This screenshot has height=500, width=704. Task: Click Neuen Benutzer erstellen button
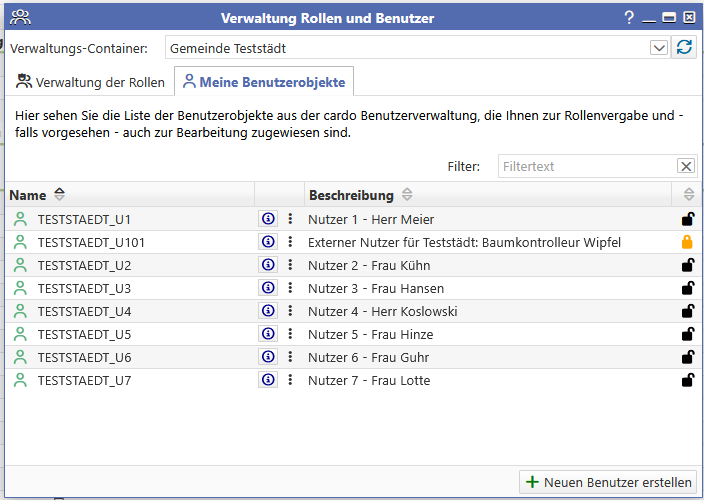(608, 482)
